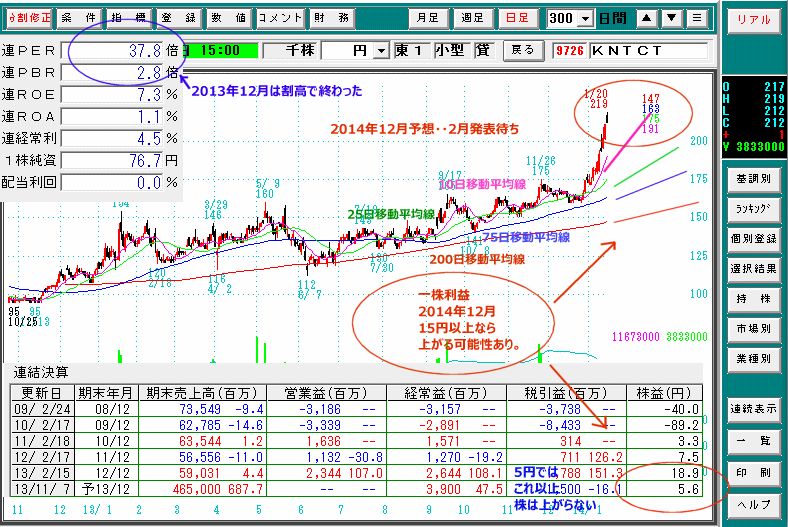This screenshot has height=527, width=788.
Task: Click the 連PBR value 2.8
Action: tap(113, 73)
